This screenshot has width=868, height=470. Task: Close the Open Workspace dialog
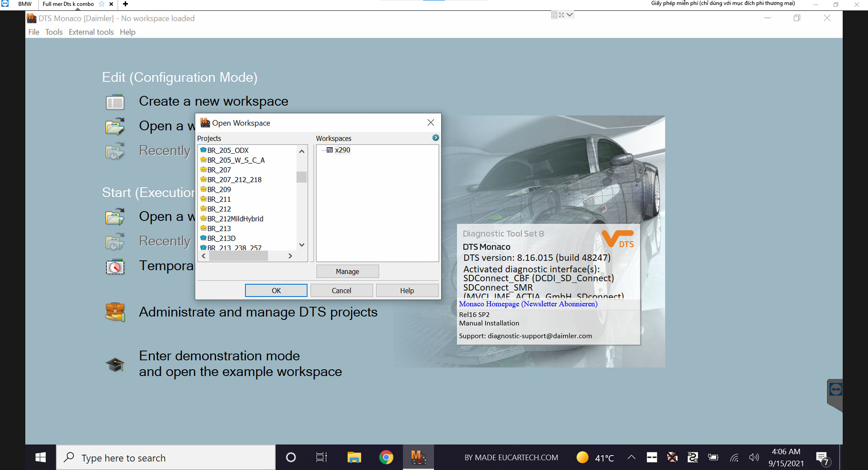[x=431, y=122]
